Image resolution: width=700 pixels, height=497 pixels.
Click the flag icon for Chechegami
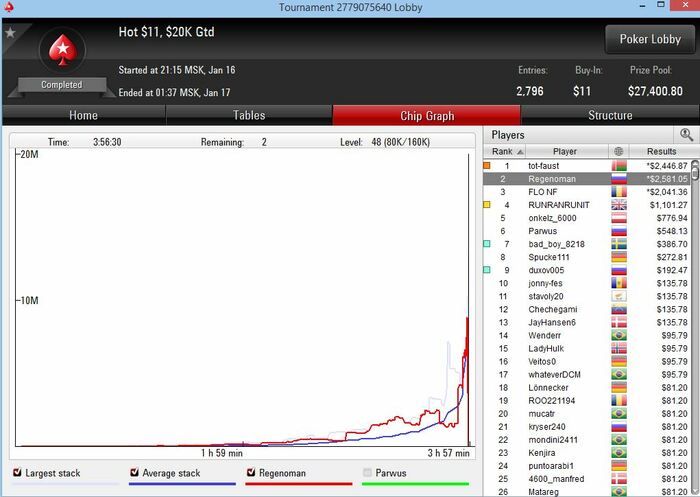[619, 309]
